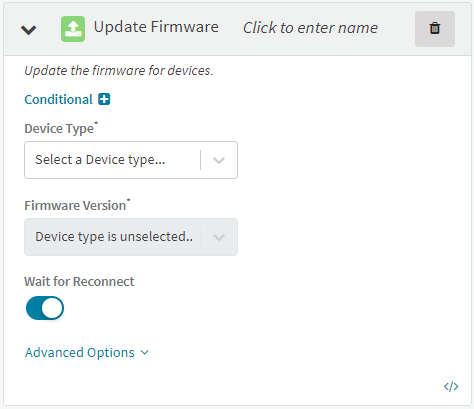Viewport: 474px width, 409px height.
Task: Open the Conditional link
Action: pos(58,99)
